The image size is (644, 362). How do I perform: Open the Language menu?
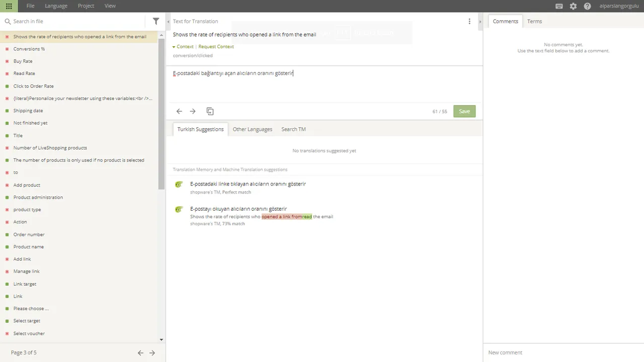[56, 6]
